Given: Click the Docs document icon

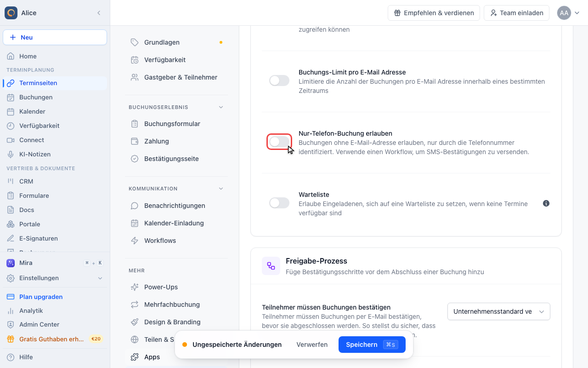Looking at the screenshot, I should click(11, 210).
